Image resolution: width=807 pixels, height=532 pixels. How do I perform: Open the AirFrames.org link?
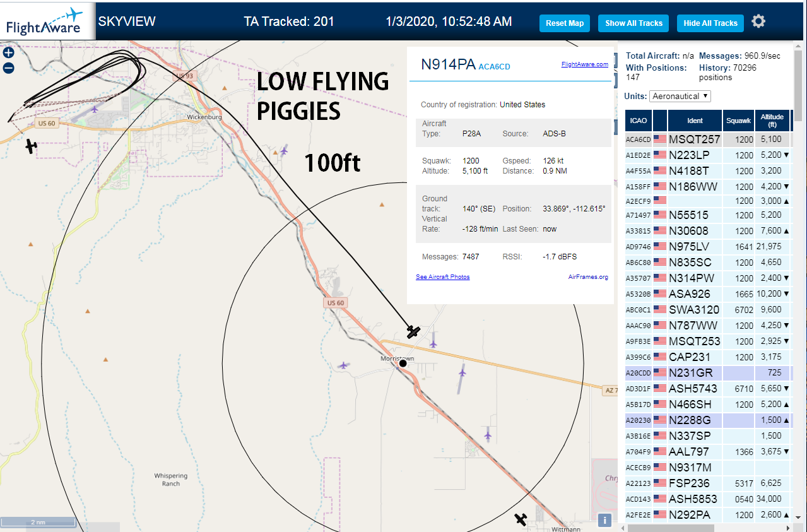point(588,277)
